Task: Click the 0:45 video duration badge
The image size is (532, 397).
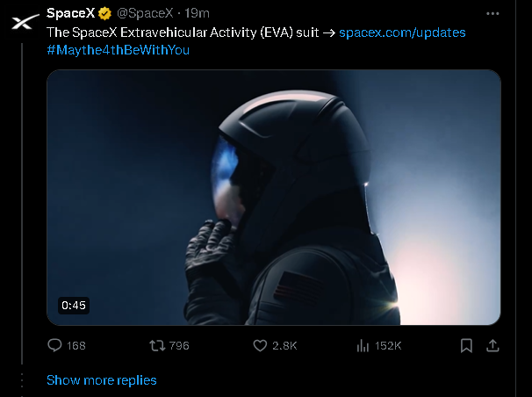Action: pyautogui.click(x=74, y=306)
